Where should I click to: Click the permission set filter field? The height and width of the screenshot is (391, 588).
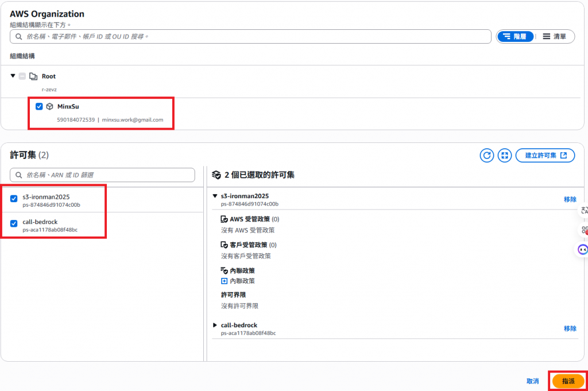tap(102, 175)
